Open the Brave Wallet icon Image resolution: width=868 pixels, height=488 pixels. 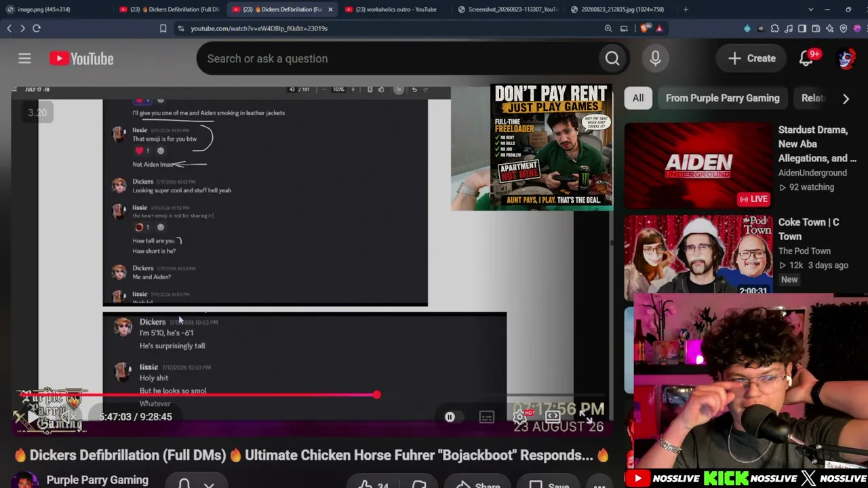816,28
